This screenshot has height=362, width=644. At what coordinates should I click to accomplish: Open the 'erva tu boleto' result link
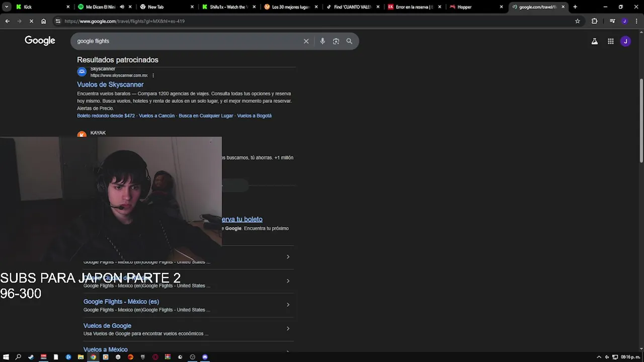242,219
